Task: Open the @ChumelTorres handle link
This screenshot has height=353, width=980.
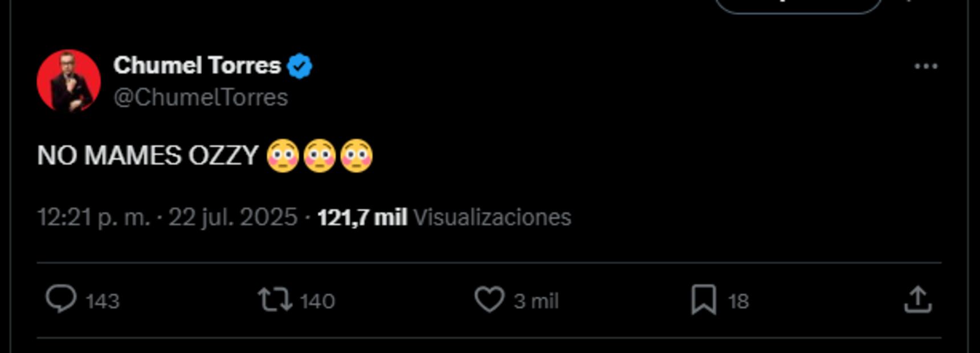Action: pyautogui.click(x=201, y=97)
